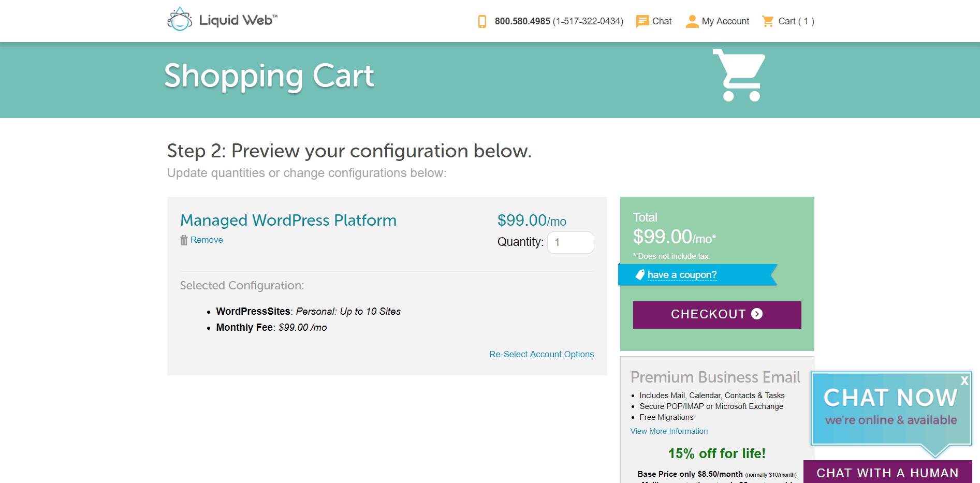This screenshot has height=483, width=980.
Task: Open Managed WordPress Platform product title
Action: (288, 220)
